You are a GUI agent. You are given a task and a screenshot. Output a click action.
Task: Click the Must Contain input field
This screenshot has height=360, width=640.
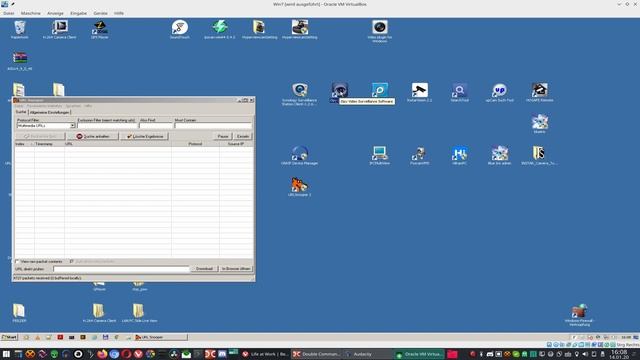coord(213,126)
